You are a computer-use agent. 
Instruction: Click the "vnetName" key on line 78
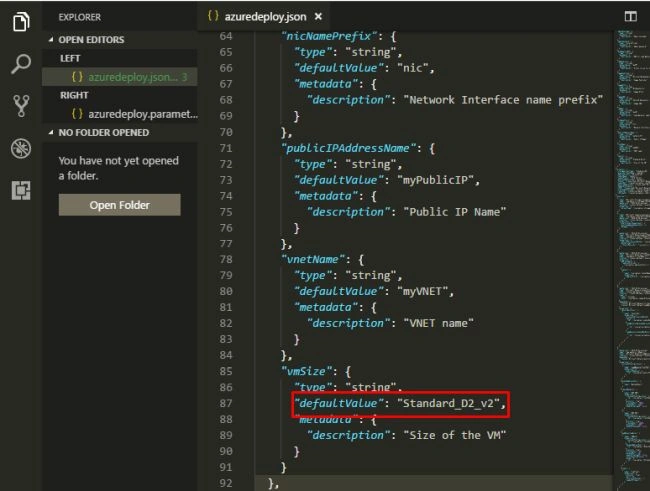[313, 260]
